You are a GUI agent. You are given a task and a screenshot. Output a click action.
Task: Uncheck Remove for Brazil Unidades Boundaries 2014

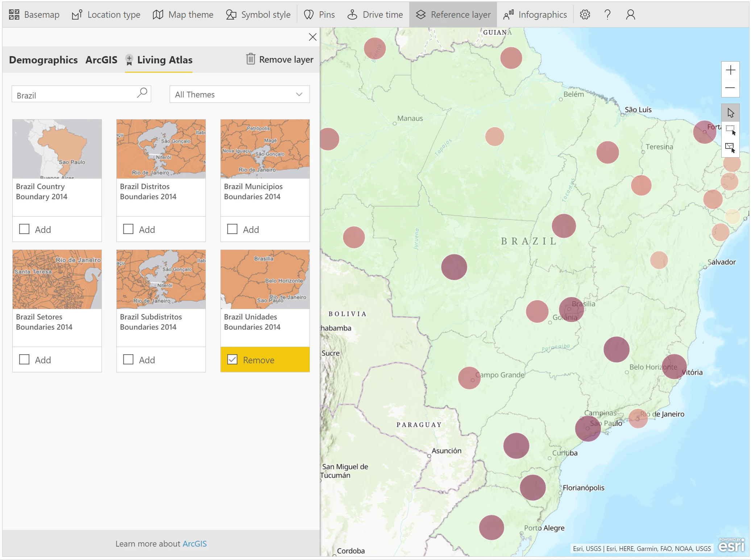coord(232,359)
